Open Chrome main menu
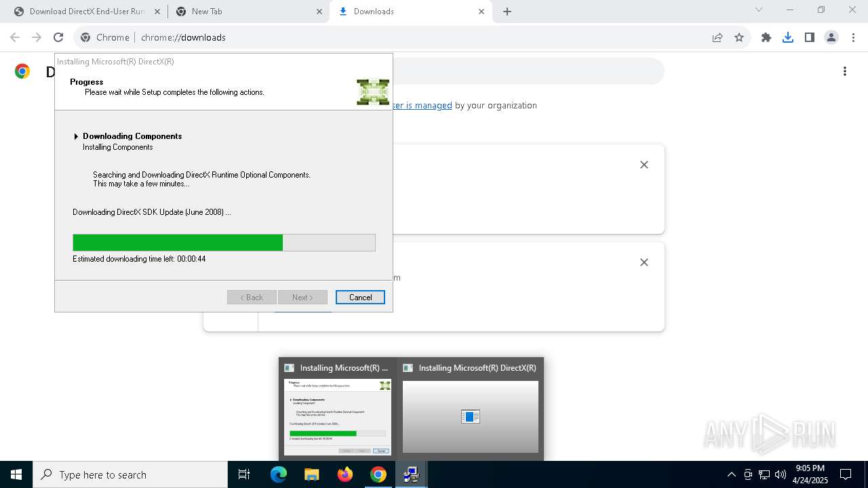Screen dimensions: 868x488 853,37
